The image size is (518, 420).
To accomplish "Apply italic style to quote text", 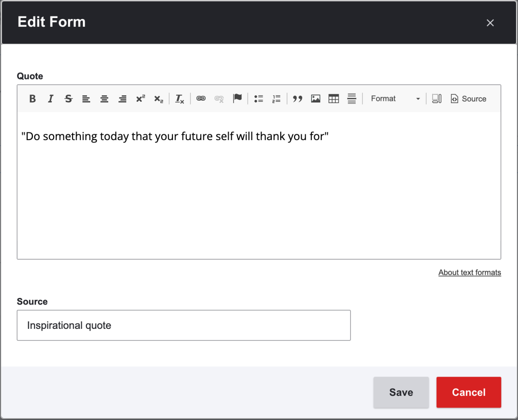I will point(50,99).
